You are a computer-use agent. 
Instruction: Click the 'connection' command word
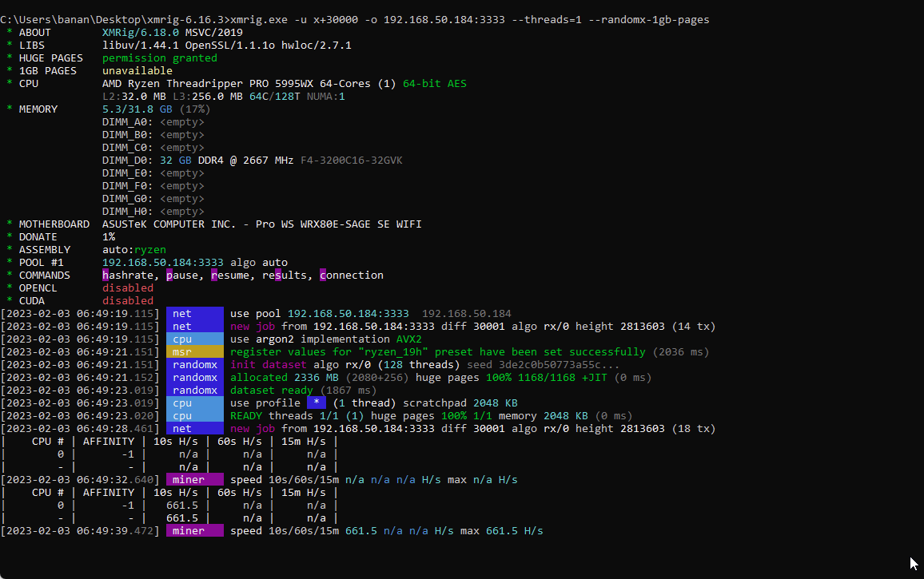point(351,275)
